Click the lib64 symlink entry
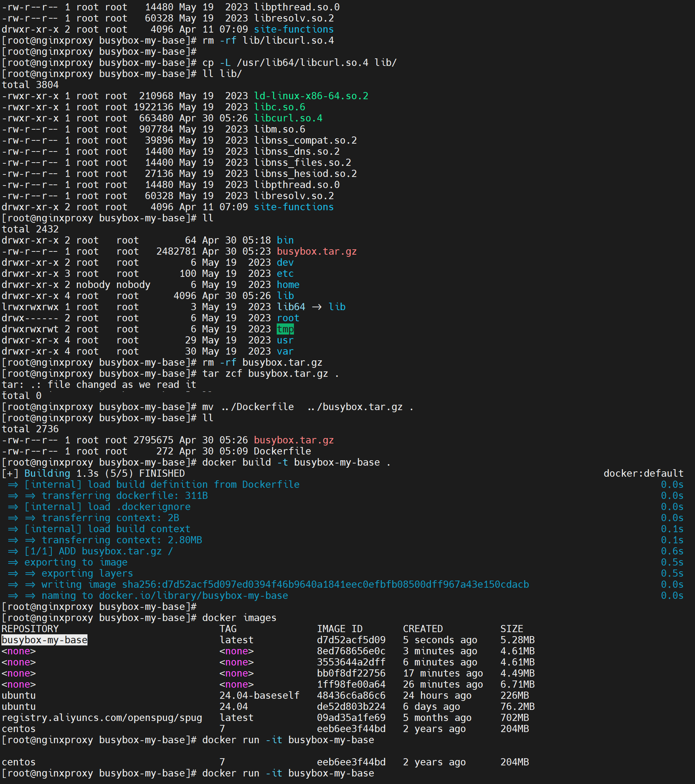 coord(291,307)
